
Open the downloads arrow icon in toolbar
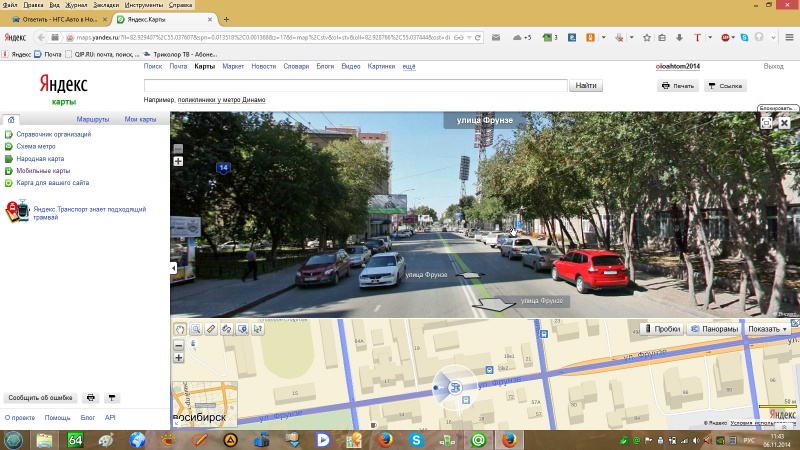[679, 37]
